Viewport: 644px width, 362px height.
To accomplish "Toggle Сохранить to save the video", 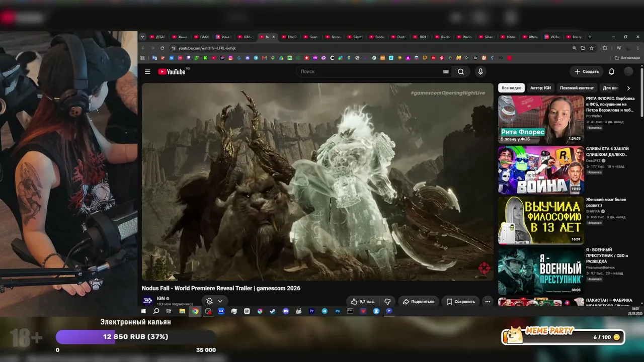I will (x=460, y=301).
